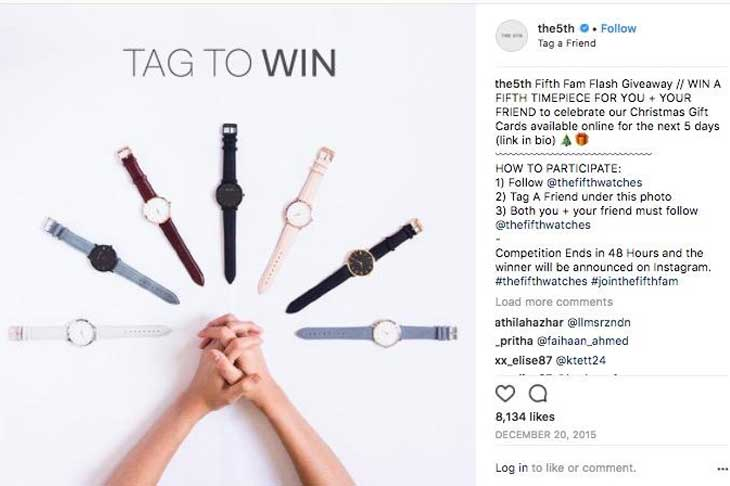
Task: Open commenter athilahazhar's profile
Action: pos(529,322)
